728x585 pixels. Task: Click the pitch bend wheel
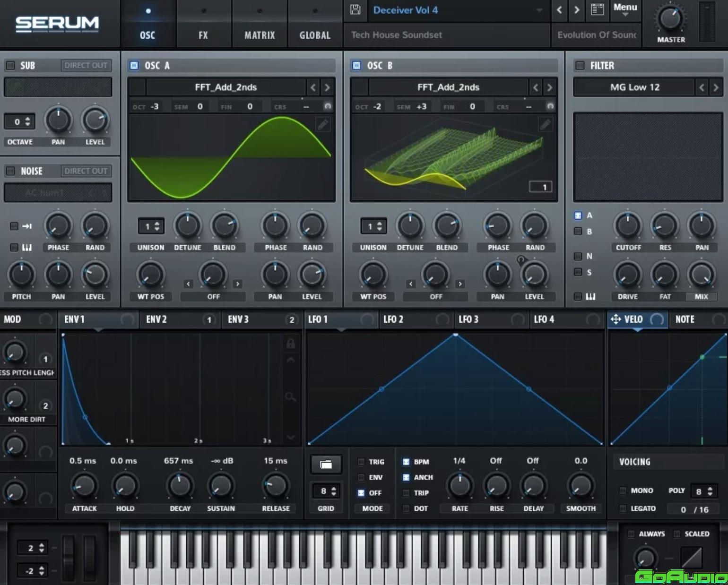(x=69, y=558)
